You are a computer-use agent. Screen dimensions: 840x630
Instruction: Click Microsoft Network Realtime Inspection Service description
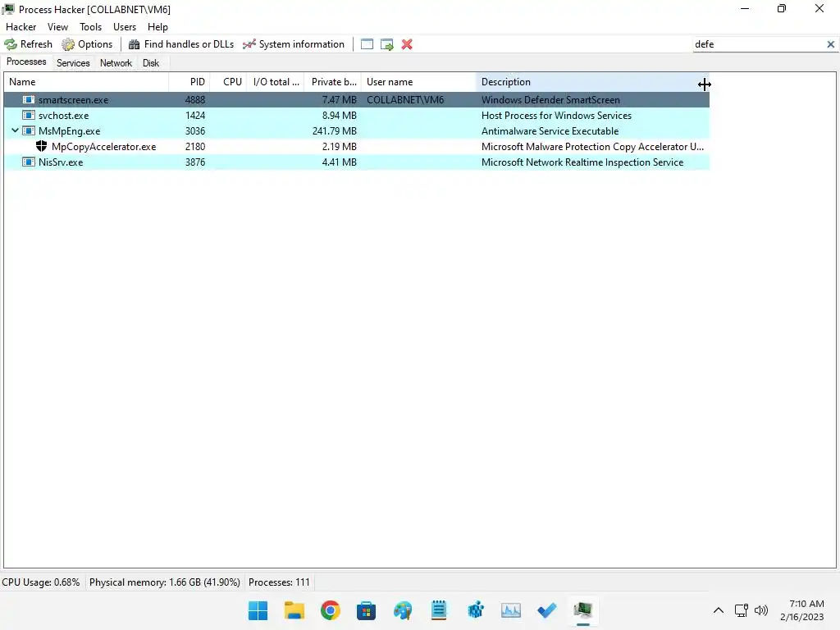point(582,162)
